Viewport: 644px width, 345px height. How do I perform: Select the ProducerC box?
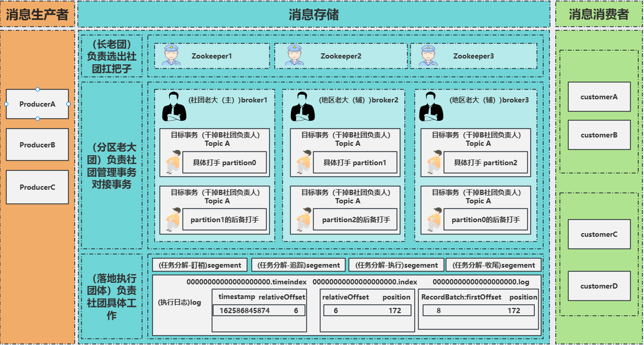37,187
